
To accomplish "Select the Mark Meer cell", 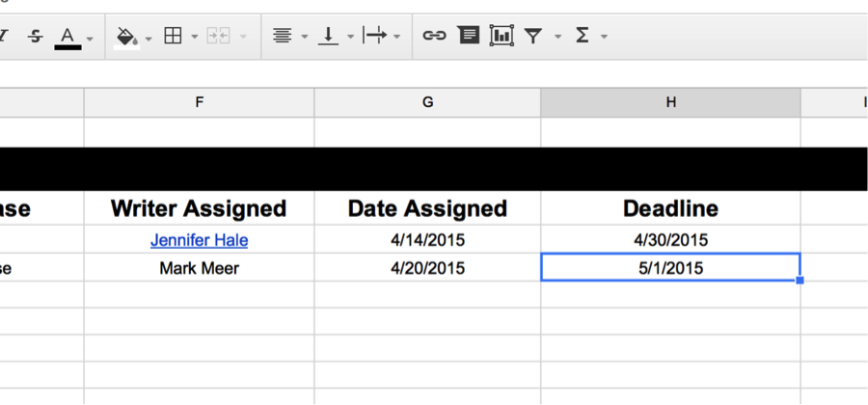I will pyautogui.click(x=200, y=268).
